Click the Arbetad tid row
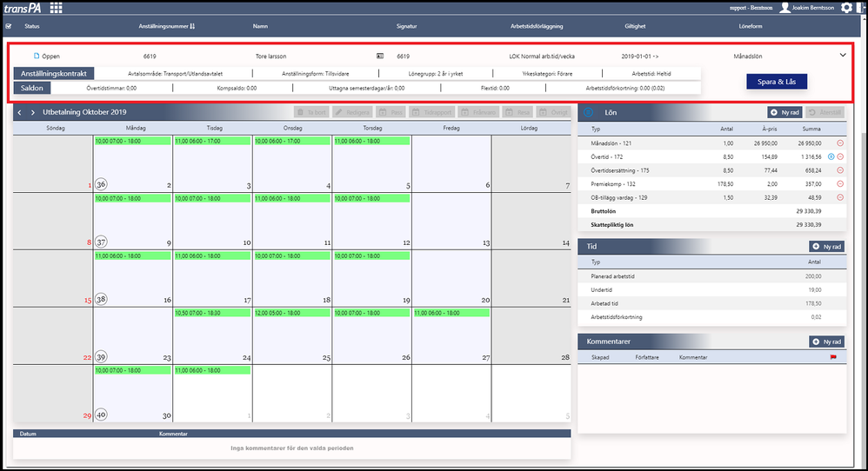This screenshot has width=868, height=471. [712, 303]
